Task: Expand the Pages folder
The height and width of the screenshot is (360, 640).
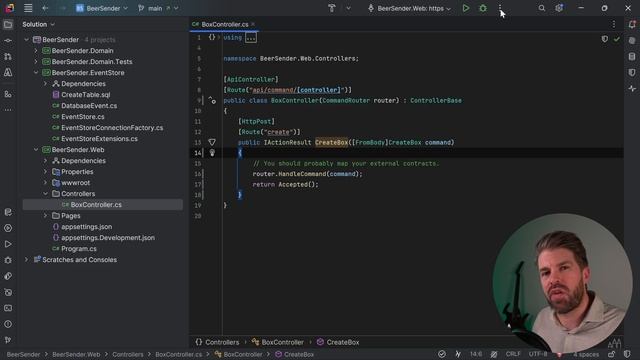Action: tap(45, 216)
